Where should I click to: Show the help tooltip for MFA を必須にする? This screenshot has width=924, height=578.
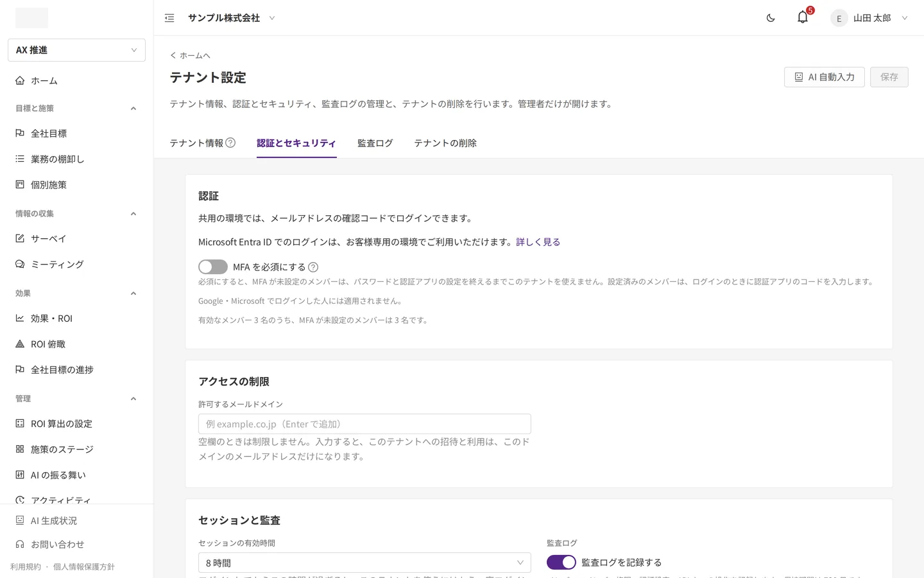[x=313, y=267]
